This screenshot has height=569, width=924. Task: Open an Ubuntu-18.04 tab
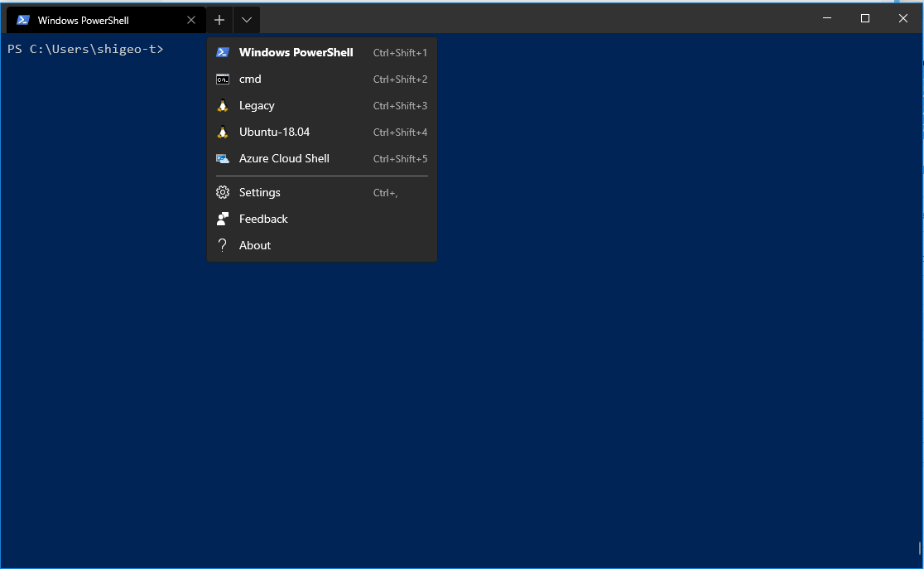322,132
